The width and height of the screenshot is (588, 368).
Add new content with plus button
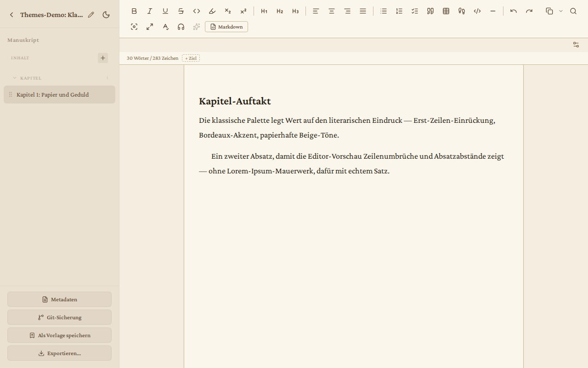pyautogui.click(x=103, y=58)
